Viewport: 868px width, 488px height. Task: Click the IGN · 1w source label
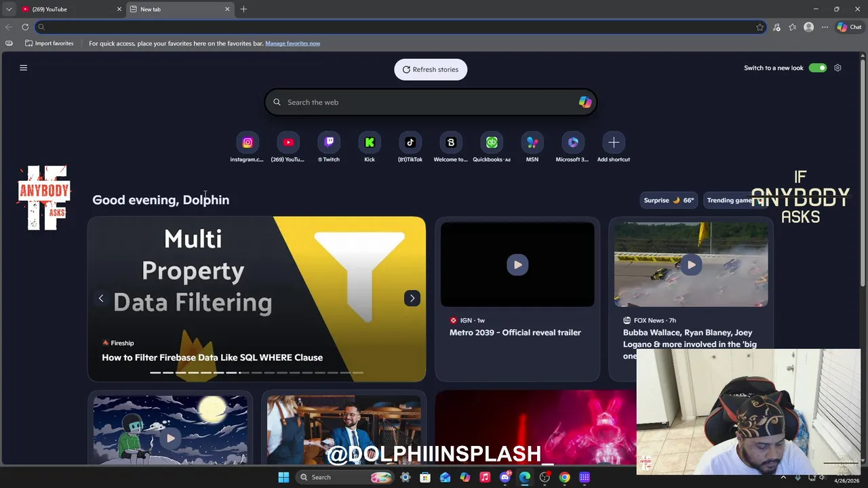click(x=467, y=320)
